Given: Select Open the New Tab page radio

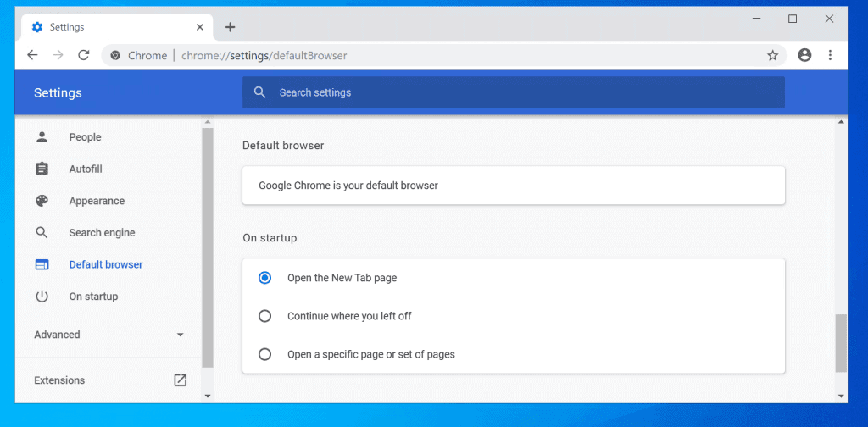Looking at the screenshot, I should pos(264,278).
